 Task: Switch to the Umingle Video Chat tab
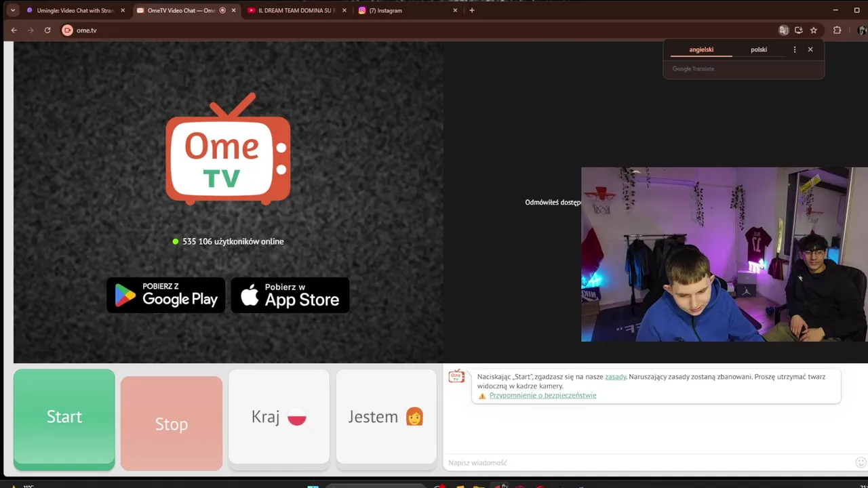tap(75, 10)
